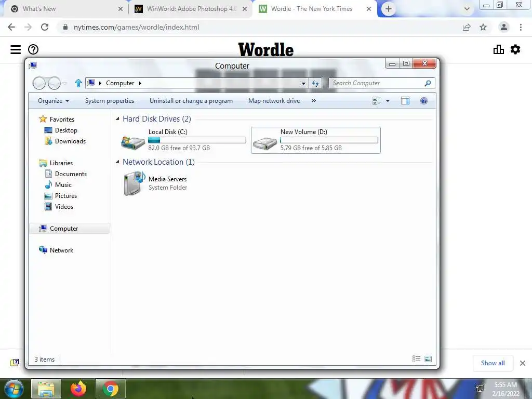Screen dimensions: 532x399
Task: Open the Wordle hamburger menu
Action: coord(16,49)
